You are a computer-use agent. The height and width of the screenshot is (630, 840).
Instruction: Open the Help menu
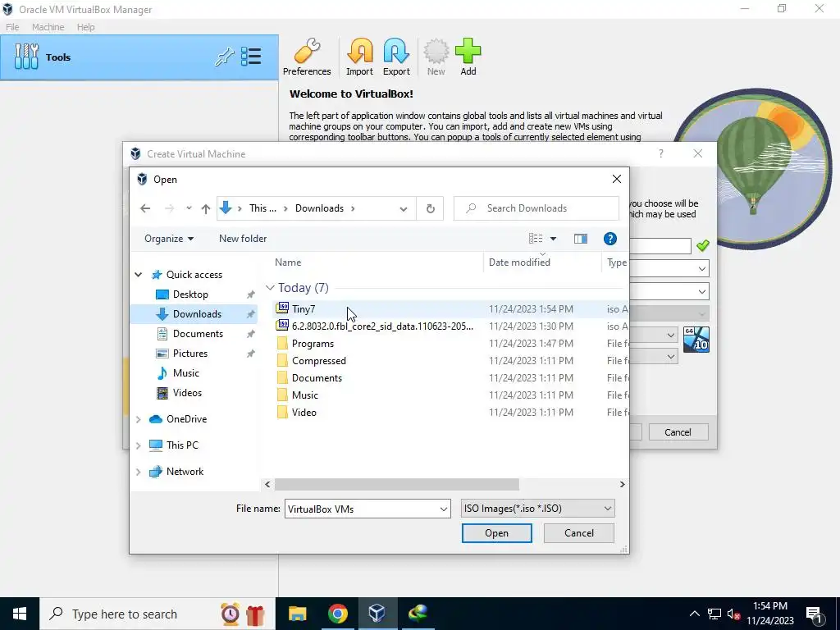pos(85,27)
